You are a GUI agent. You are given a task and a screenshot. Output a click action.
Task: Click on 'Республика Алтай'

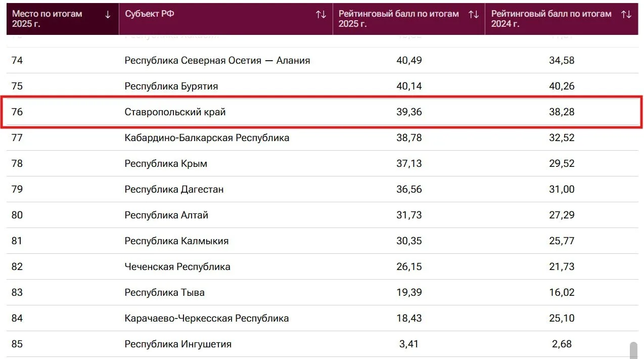tap(166, 215)
